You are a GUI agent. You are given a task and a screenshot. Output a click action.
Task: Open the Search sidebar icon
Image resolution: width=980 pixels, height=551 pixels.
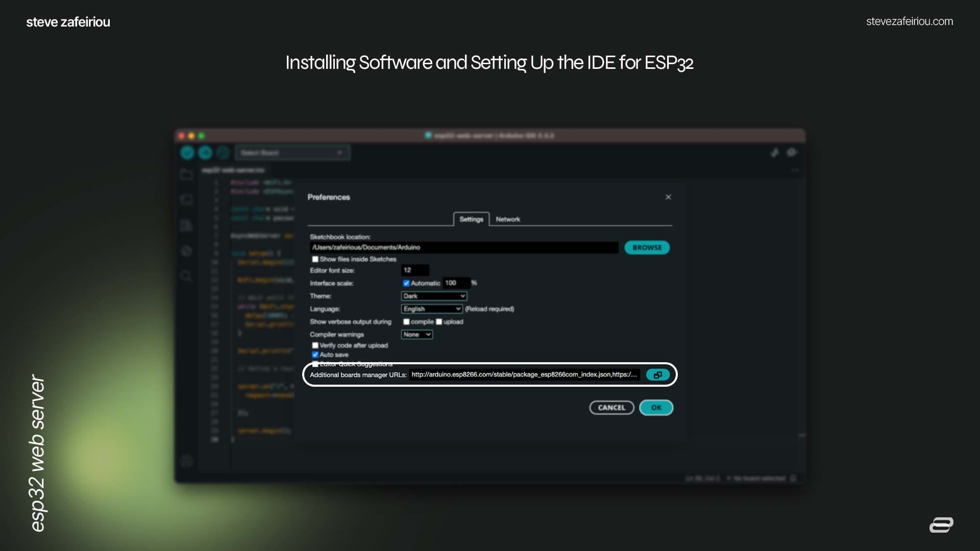[186, 276]
